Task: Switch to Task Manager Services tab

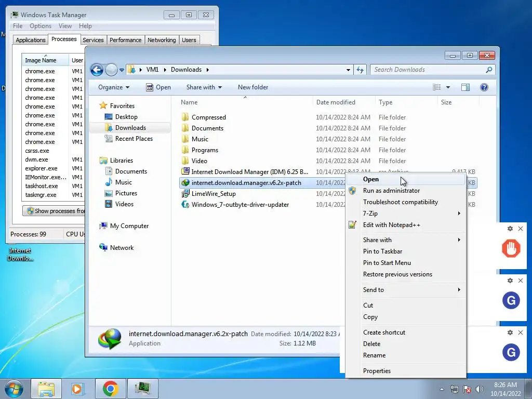Action: point(94,40)
